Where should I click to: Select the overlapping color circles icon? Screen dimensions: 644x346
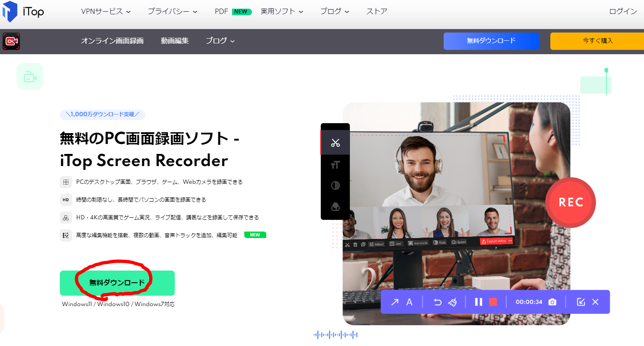[335, 207]
